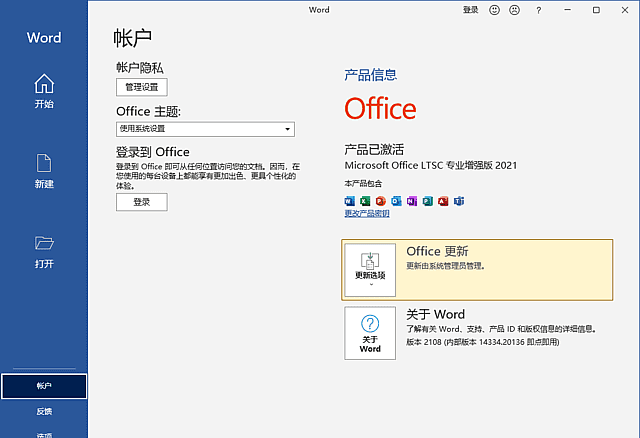Click the Outlook product icon

click(x=396, y=201)
